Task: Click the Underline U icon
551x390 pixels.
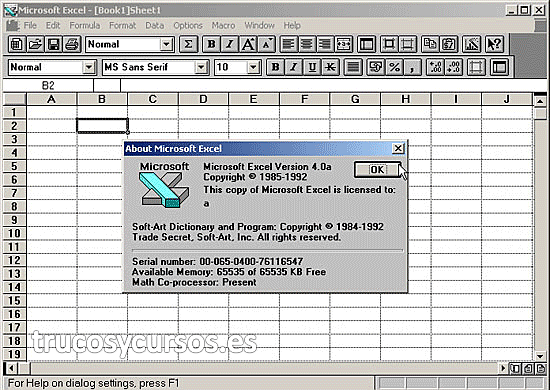Action: pyautogui.click(x=312, y=67)
